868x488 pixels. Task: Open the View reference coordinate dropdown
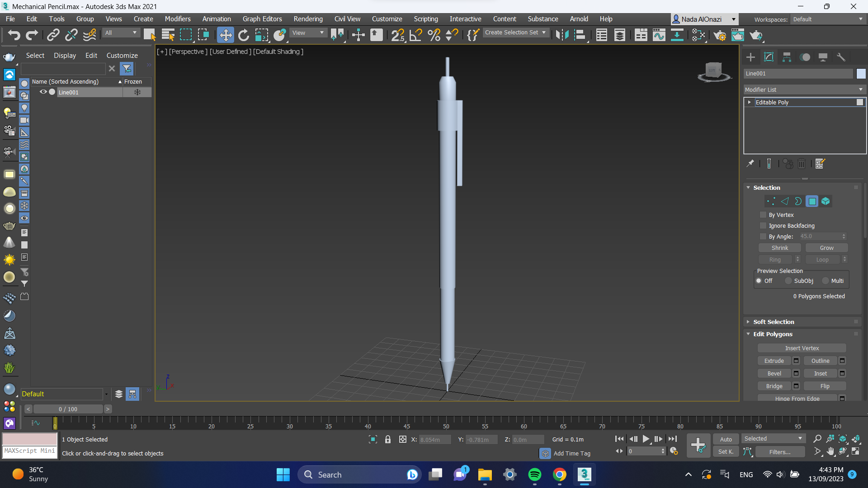(x=308, y=33)
